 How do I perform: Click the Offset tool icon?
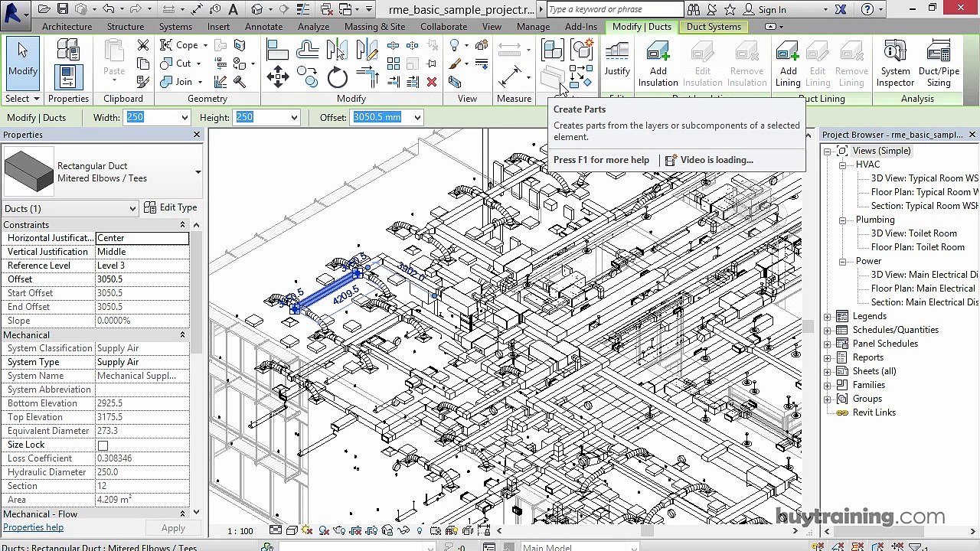click(x=307, y=51)
